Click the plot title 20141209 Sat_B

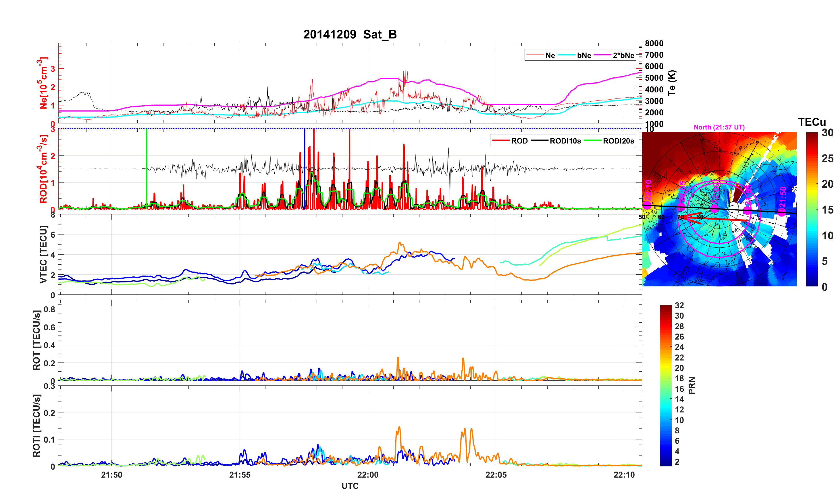pos(350,34)
